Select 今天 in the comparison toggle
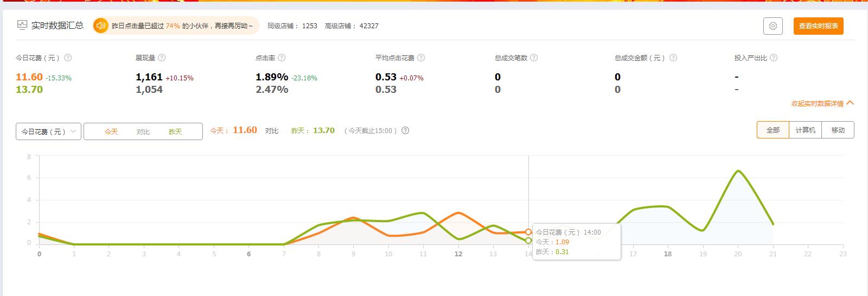This screenshot has height=296, width=868. coord(111,131)
